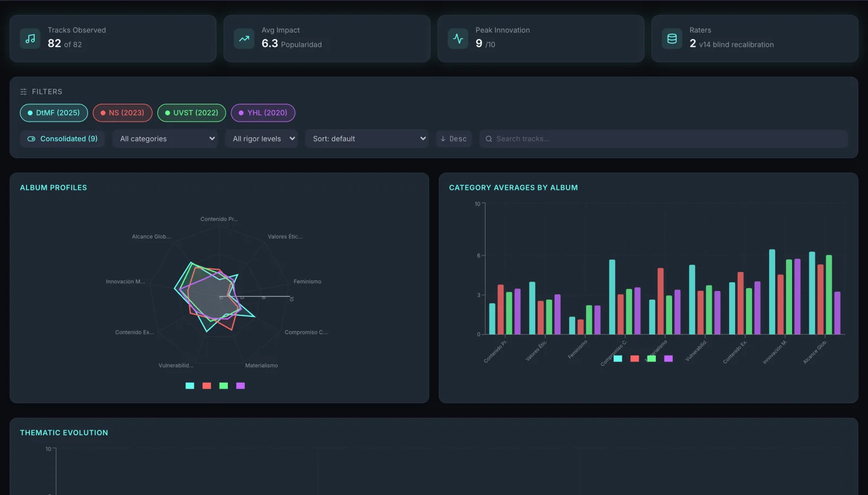Focus the Search tracks input field
The height and width of the screenshot is (495, 868).
[663, 139]
